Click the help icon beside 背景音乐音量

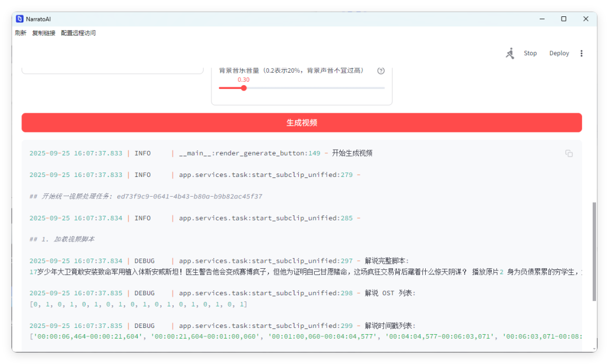(381, 71)
